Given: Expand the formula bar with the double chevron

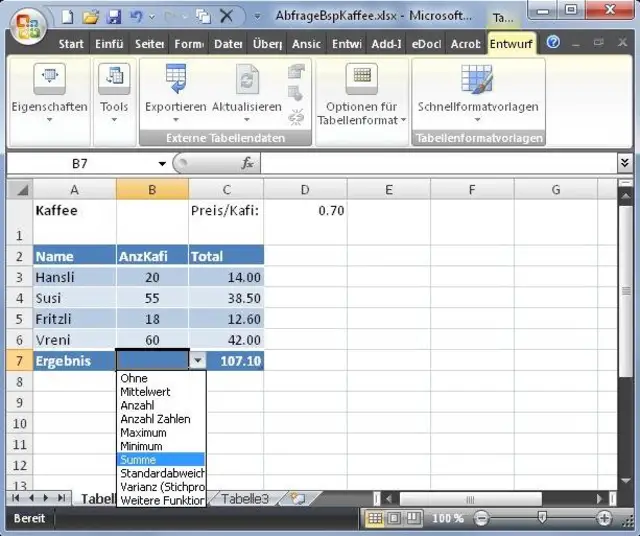Looking at the screenshot, I should tap(624, 163).
